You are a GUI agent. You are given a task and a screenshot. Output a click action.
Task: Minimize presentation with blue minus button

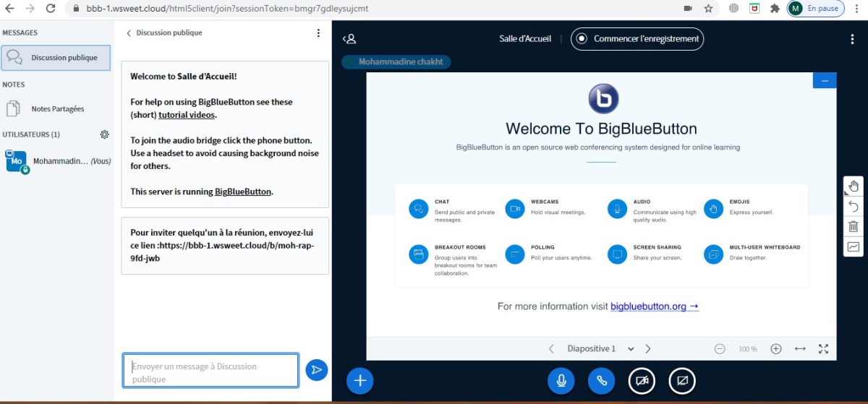(825, 80)
